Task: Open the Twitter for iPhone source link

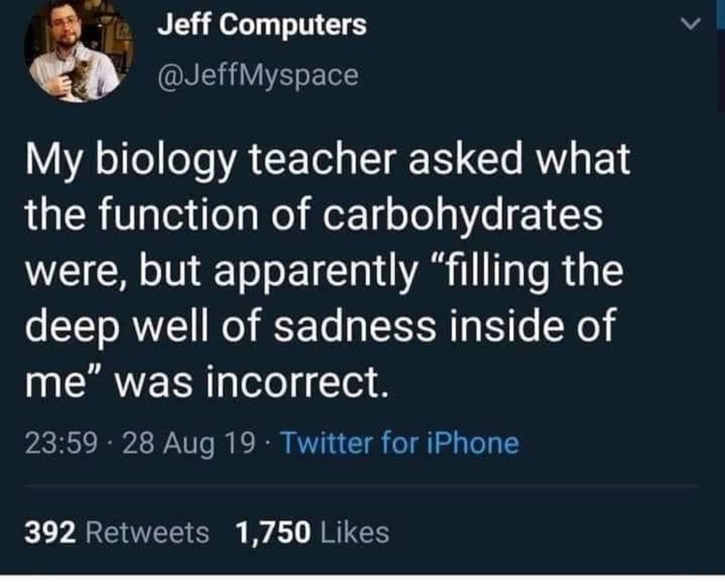Action: 399,443
